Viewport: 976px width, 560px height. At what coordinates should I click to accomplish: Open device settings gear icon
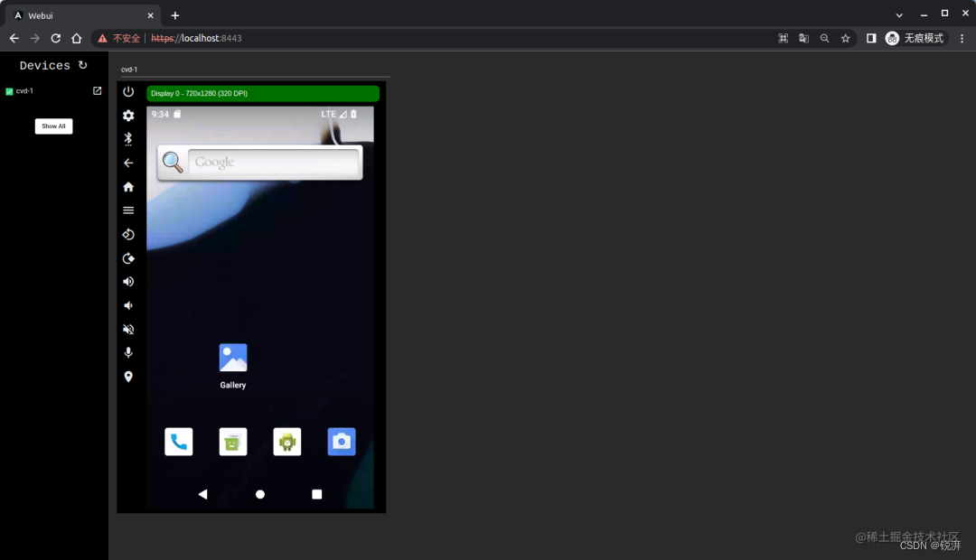point(128,115)
